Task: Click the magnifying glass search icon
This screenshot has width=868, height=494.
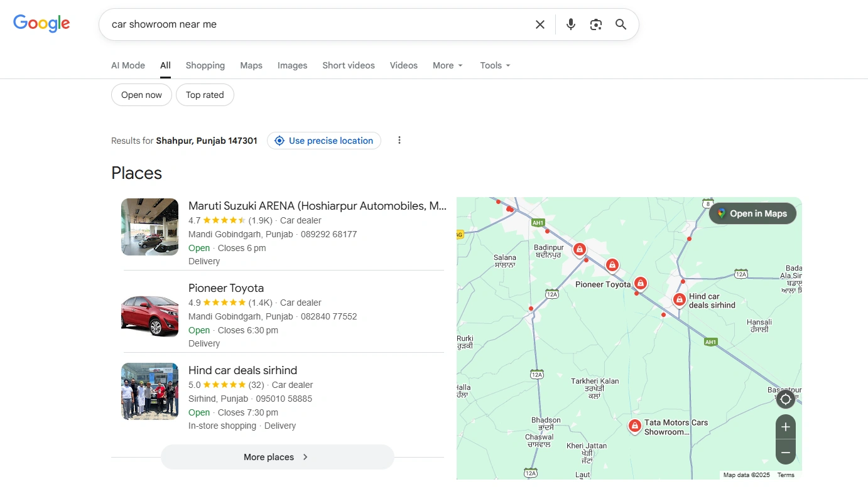Action: (621, 24)
